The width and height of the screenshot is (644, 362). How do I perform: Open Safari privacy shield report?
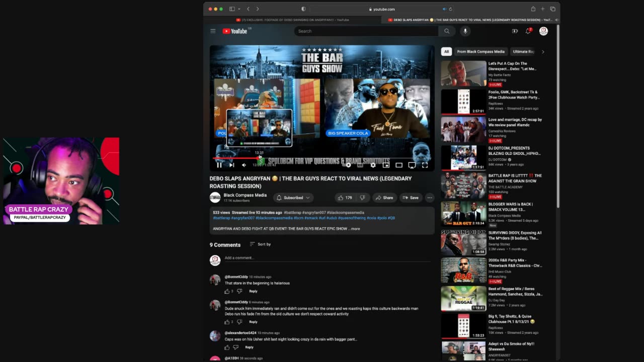(x=303, y=9)
